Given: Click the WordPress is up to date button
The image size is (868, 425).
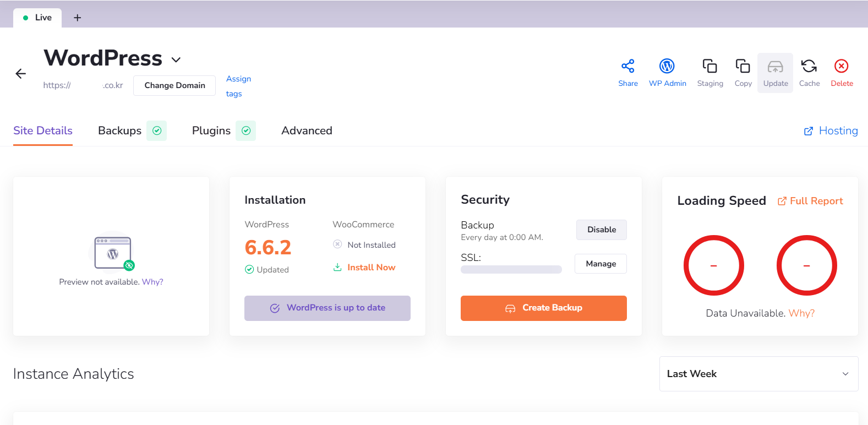Looking at the screenshot, I should [x=327, y=308].
